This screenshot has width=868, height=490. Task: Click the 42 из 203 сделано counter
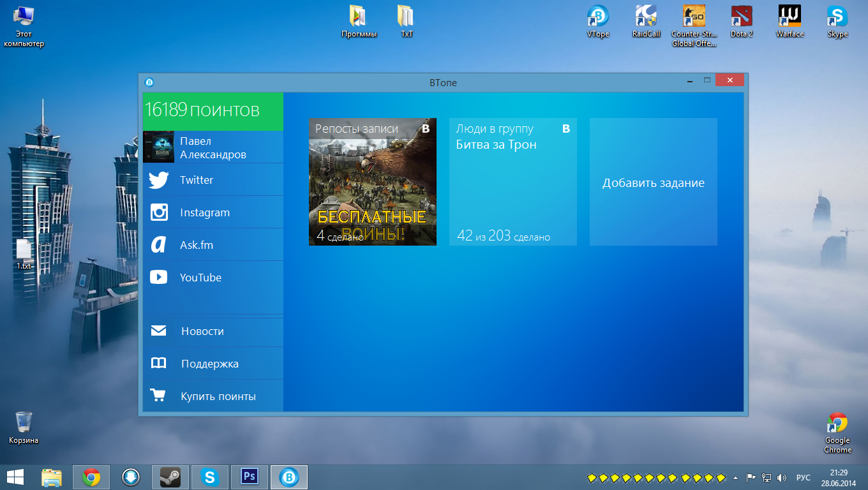pyautogui.click(x=504, y=236)
